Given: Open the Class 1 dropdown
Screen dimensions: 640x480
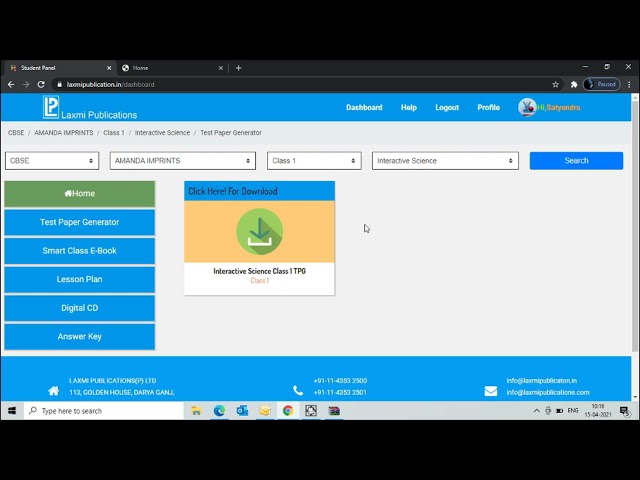Looking at the screenshot, I should (314, 161).
